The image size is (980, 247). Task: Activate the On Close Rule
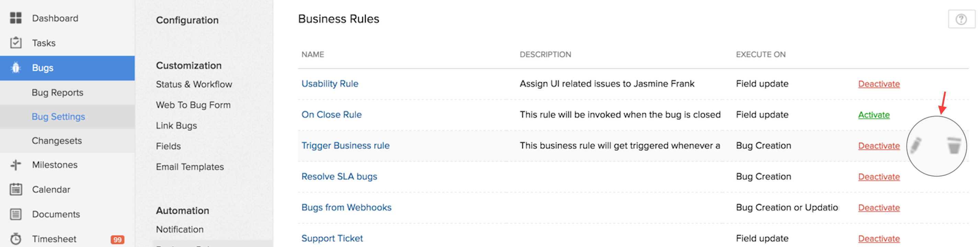(x=874, y=115)
